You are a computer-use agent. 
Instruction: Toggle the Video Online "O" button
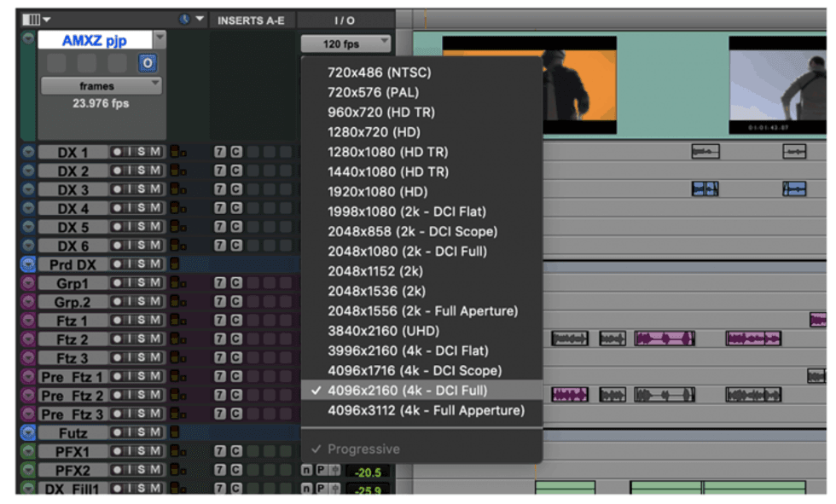pos(147,63)
